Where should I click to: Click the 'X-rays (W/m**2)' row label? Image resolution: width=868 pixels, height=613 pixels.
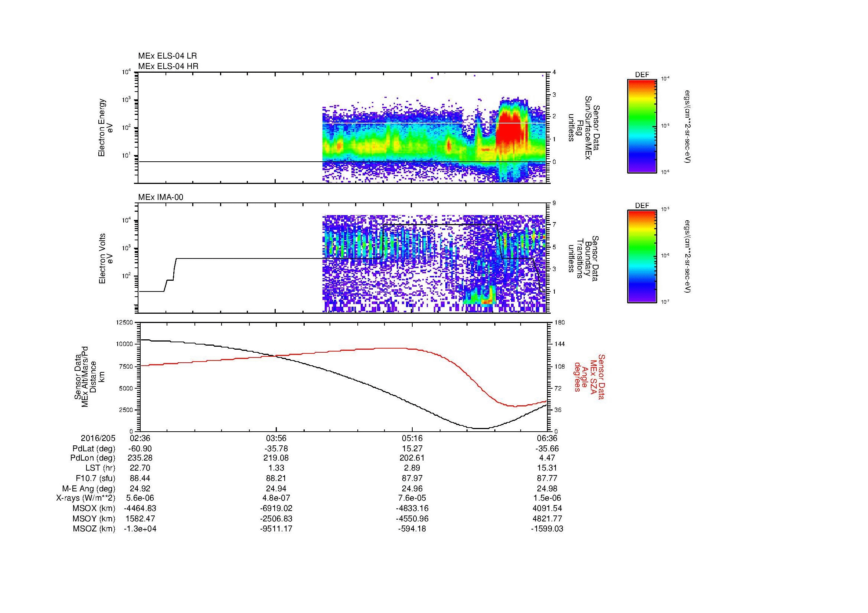86,498
